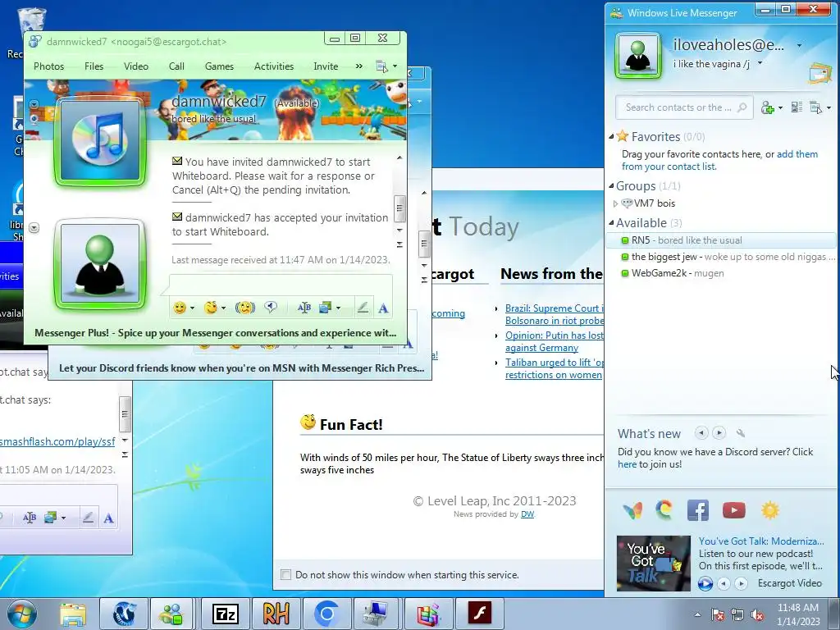Collapse the Available contacts section
The height and width of the screenshot is (630, 840).
point(611,223)
